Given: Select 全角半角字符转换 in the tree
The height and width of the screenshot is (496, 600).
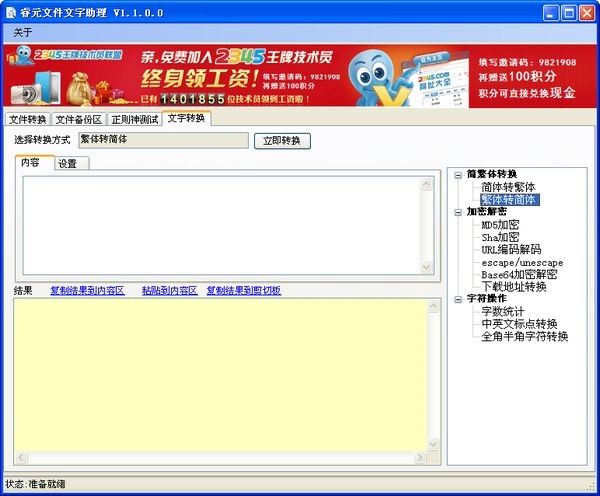Looking at the screenshot, I should 524,336.
